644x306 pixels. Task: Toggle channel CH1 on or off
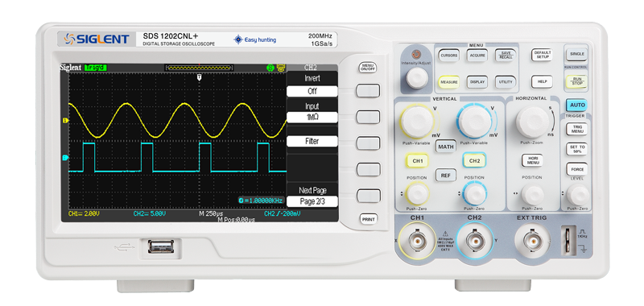click(x=417, y=161)
